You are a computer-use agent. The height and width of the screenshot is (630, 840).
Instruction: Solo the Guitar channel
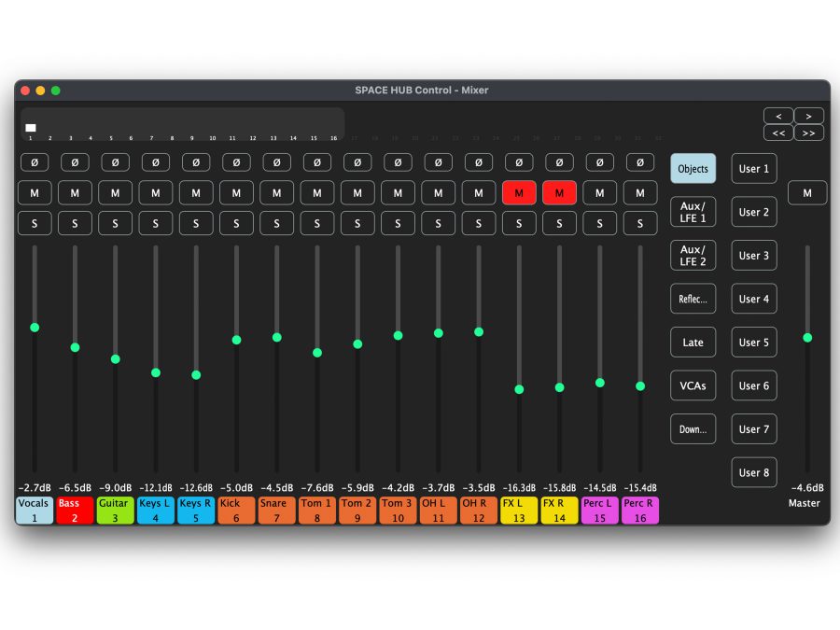tap(115, 223)
